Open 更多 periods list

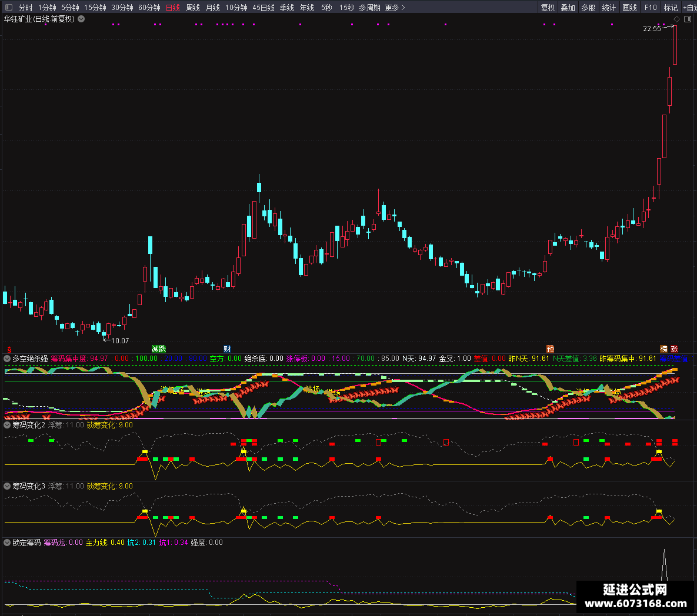pos(395,8)
